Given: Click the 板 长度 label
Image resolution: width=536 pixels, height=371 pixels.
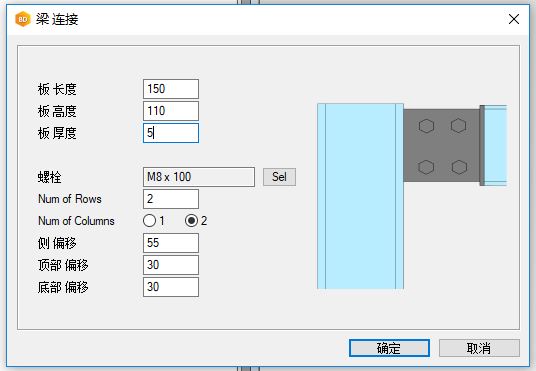Looking at the screenshot, I should [x=57, y=89].
